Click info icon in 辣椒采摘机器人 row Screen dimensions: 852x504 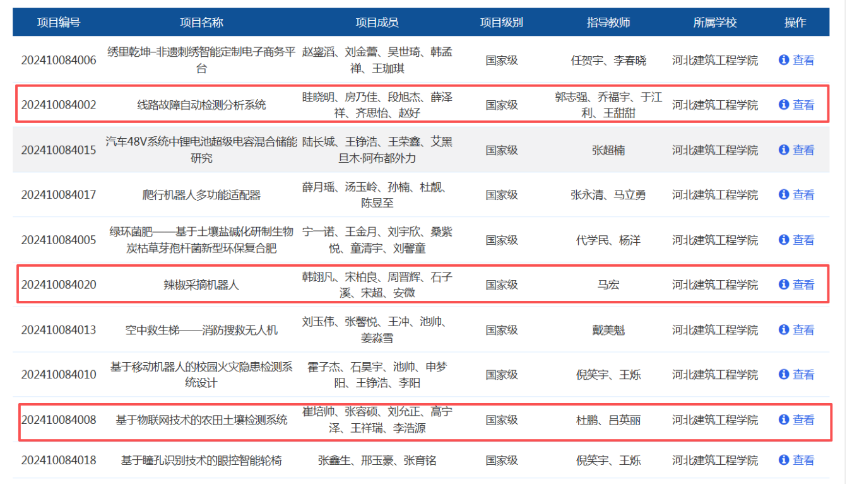click(784, 284)
